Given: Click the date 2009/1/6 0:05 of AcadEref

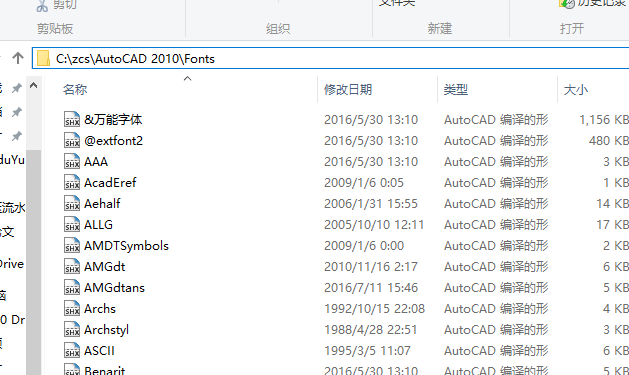Looking at the screenshot, I should pos(364,182).
